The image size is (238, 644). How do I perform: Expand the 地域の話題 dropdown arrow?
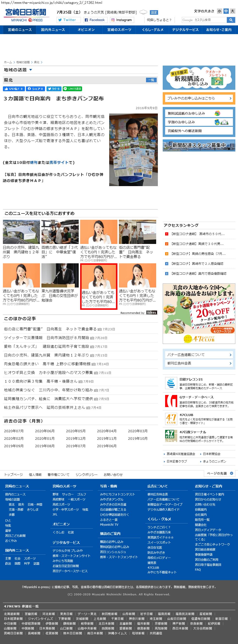click(31, 70)
